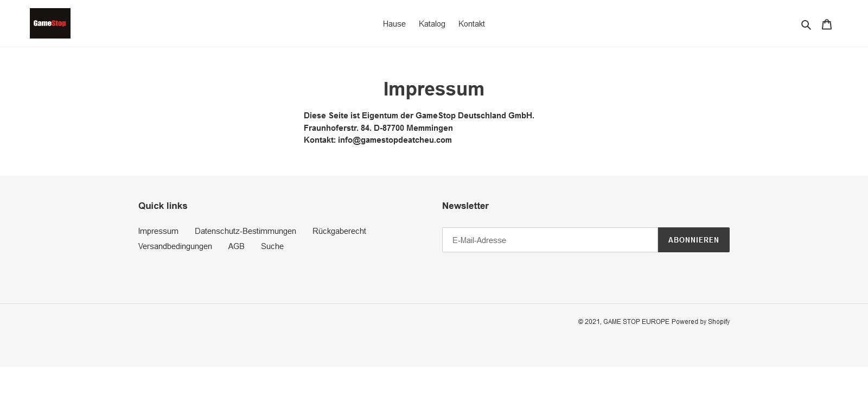Open the Impressum footer link
The height and width of the screenshot is (395, 868).
tap(158, 231)
